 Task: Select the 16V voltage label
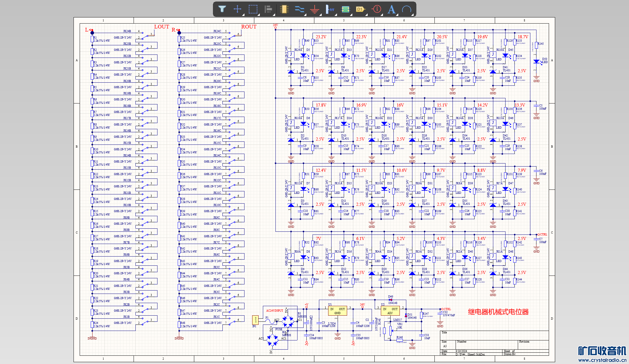click(x=400, y=105)
